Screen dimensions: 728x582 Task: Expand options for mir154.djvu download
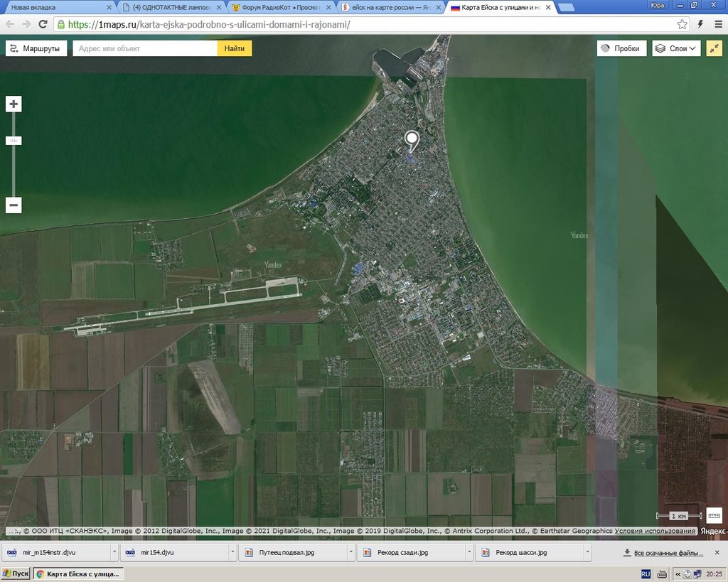pos(232,552)
